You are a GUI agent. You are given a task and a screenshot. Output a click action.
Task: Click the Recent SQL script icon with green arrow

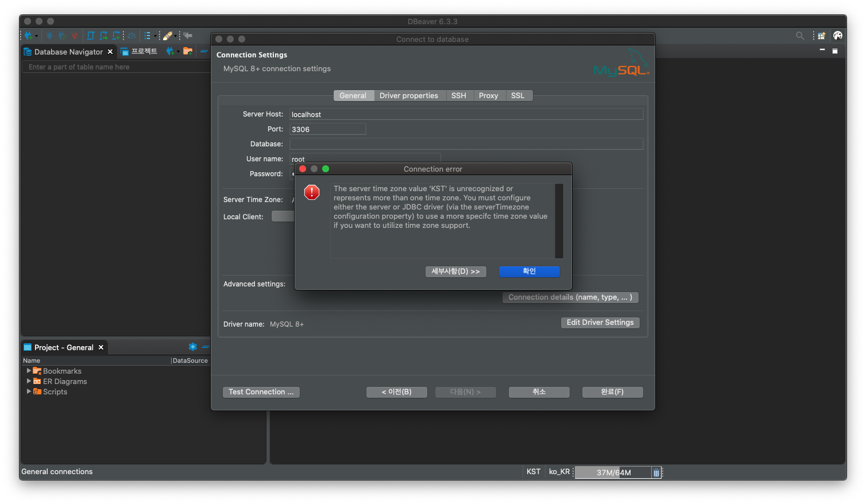coord(104,36)
